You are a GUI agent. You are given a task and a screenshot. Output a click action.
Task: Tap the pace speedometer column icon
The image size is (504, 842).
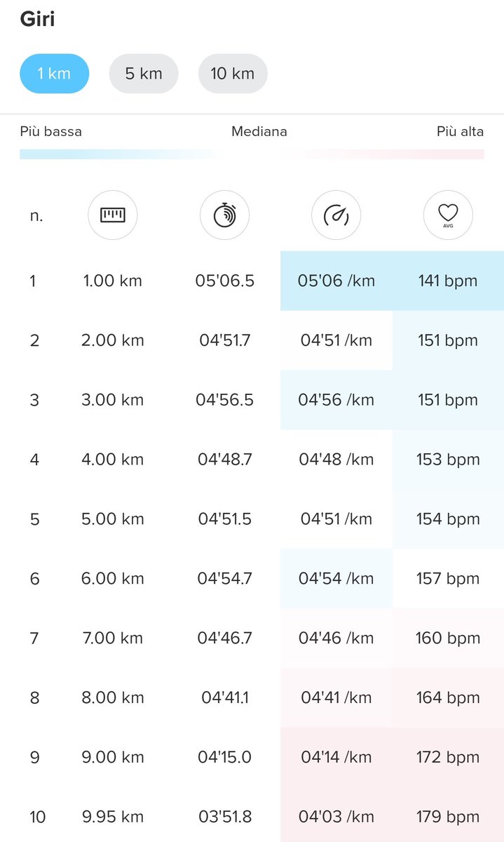(x=336, y=215)
